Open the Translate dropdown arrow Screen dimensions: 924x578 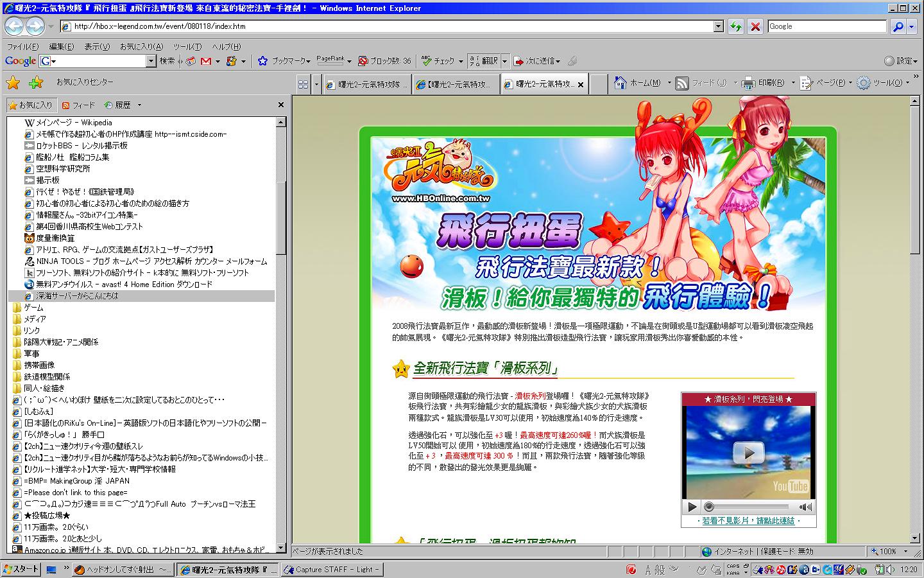[504, 61]
